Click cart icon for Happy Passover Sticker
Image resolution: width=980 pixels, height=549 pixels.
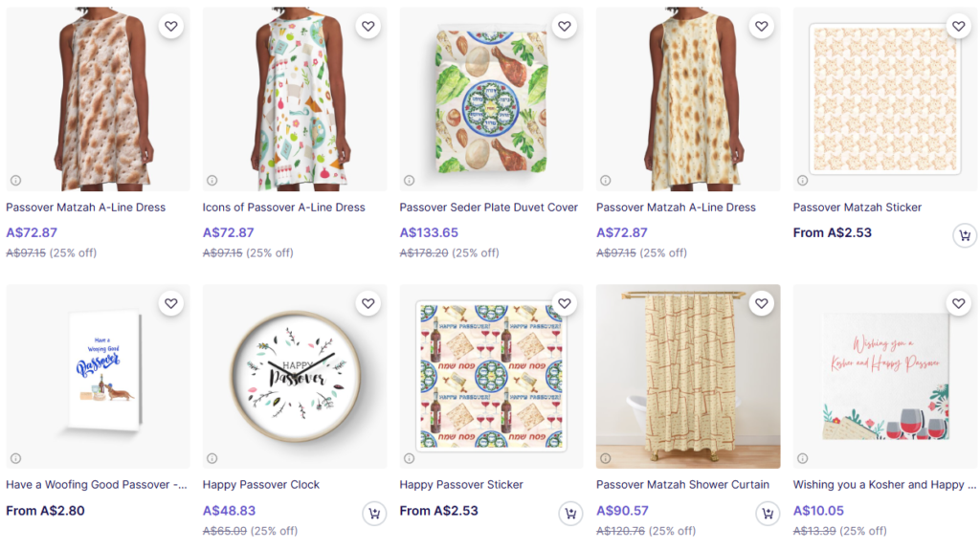tap(571, 514)
